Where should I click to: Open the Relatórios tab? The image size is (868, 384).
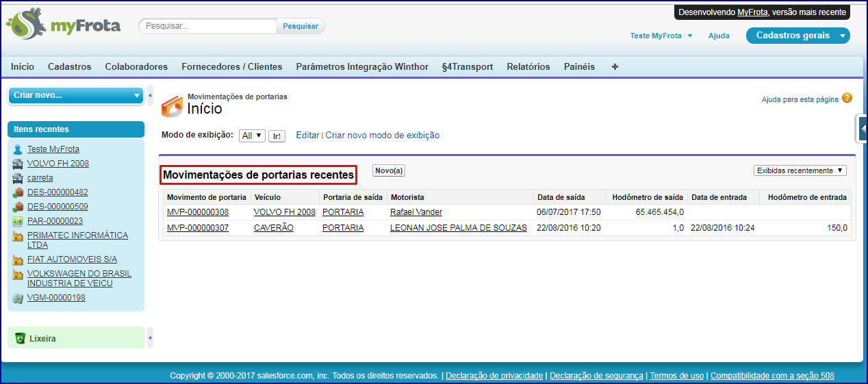(x=528, y=67)
